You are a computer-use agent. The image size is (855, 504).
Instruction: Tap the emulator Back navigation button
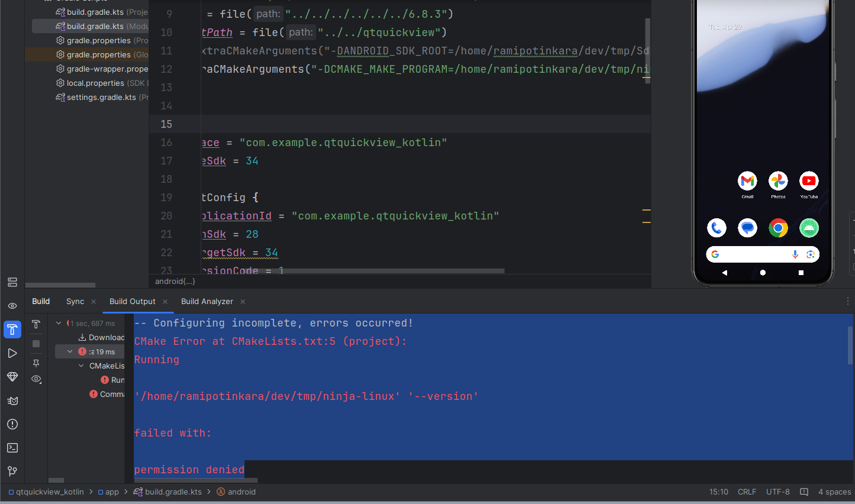coord(725,273)
